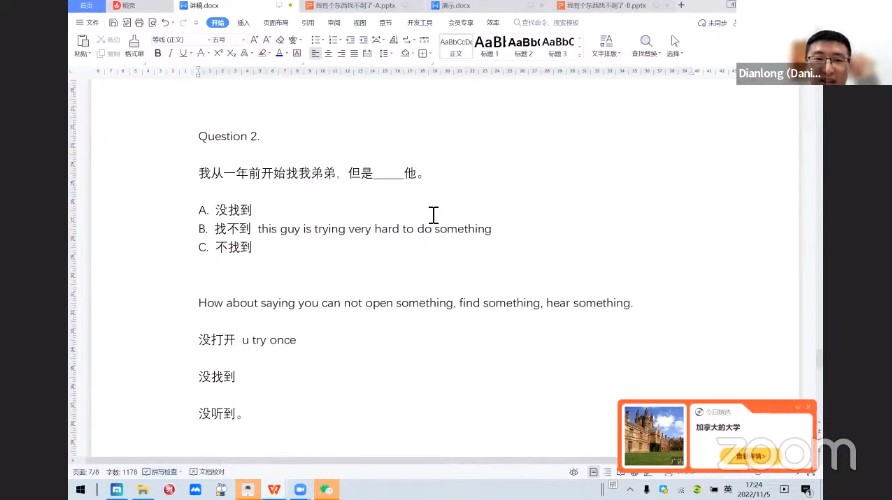This screenshot has height=500, width=892.
Task: Apply italic formatting with the I icon
Action: [x=170, y=53]
